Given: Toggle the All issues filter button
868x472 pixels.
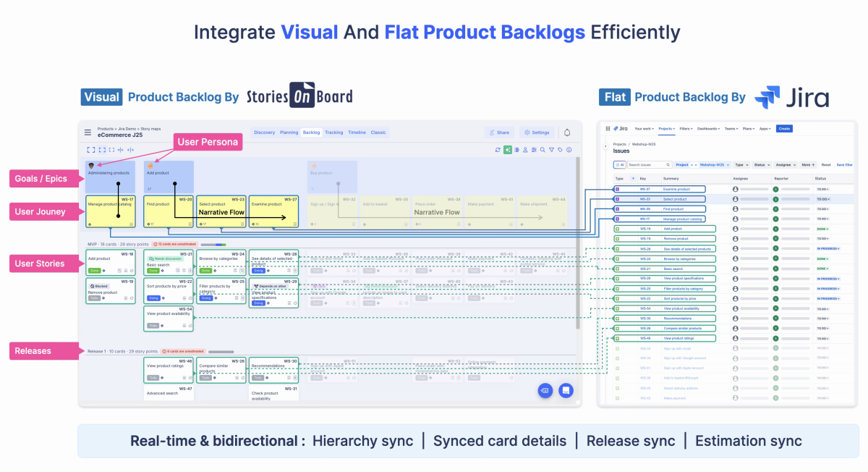Looking at the screenshot, I should pyautogui.click(x=620, y=165).
